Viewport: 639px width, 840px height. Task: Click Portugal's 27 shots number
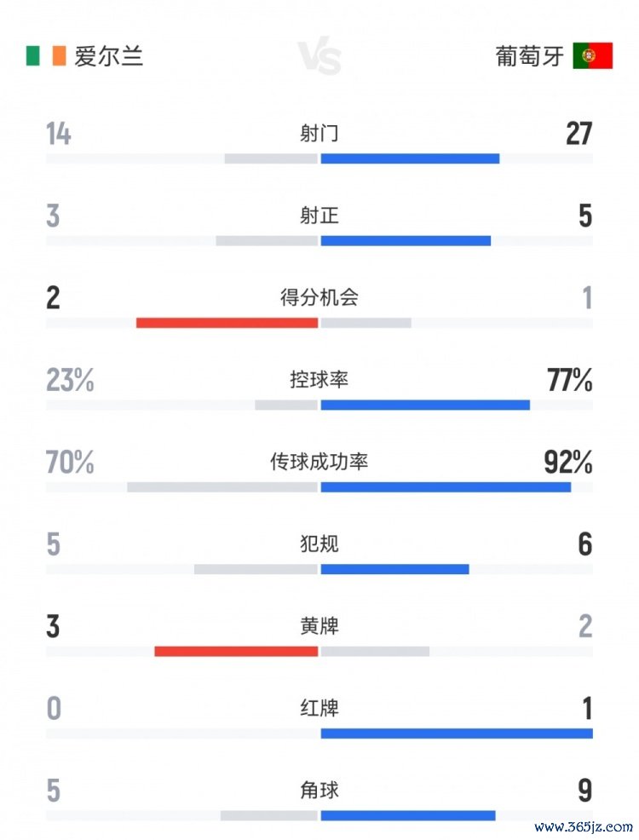point(579,134)
